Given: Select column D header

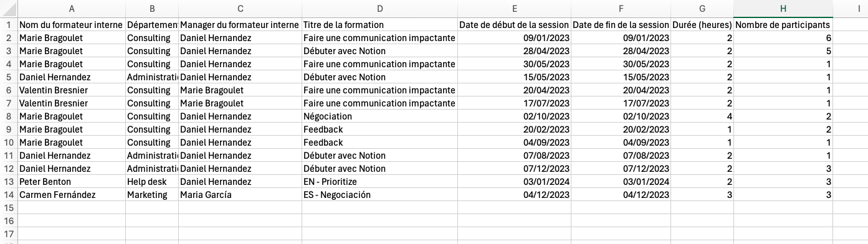Looking at the screenshot, I should coord(379,9).
